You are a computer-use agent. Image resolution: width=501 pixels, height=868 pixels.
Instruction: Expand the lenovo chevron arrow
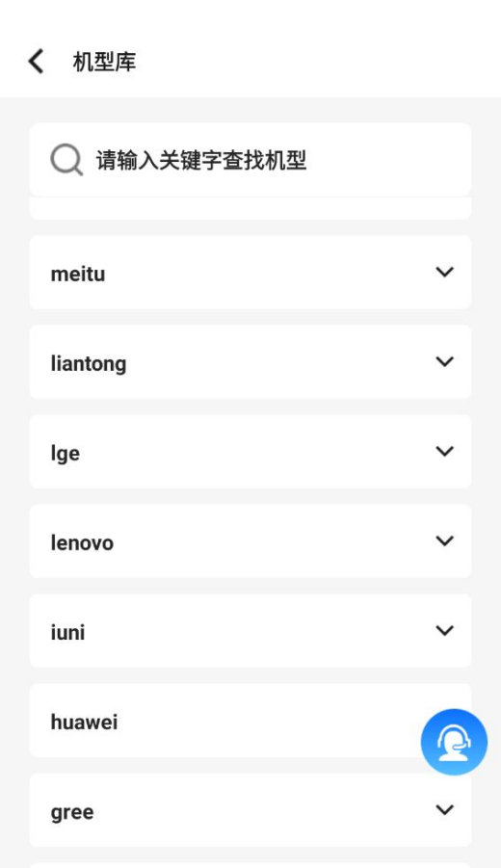pyautogui.click(x=444, y=540)
